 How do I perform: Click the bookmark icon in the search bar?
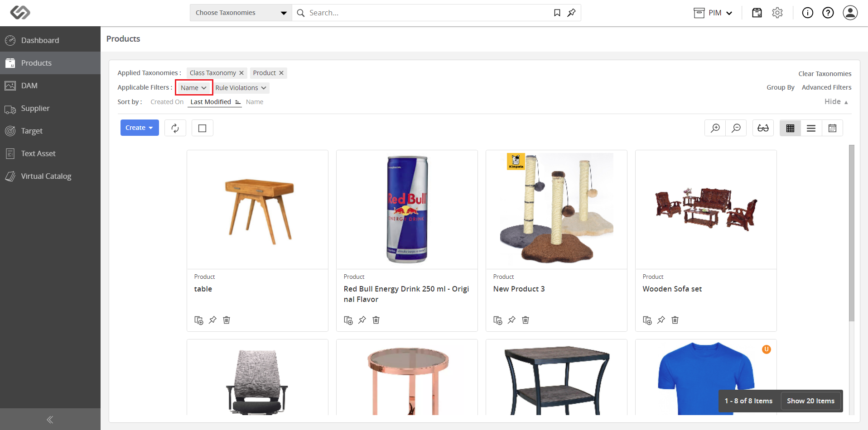[557, 13]
